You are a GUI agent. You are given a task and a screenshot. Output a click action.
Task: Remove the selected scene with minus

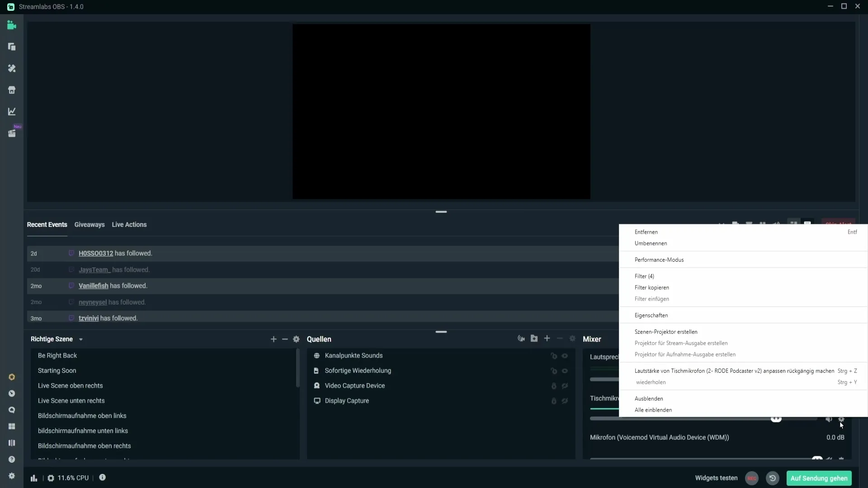point(285,339)
